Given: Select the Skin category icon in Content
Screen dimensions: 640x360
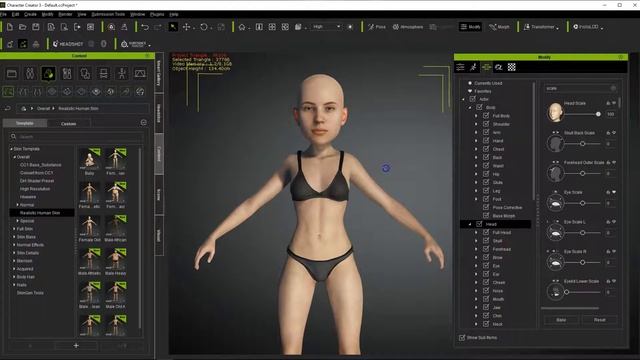Looking at the screenshot, I should coord(48,73).
